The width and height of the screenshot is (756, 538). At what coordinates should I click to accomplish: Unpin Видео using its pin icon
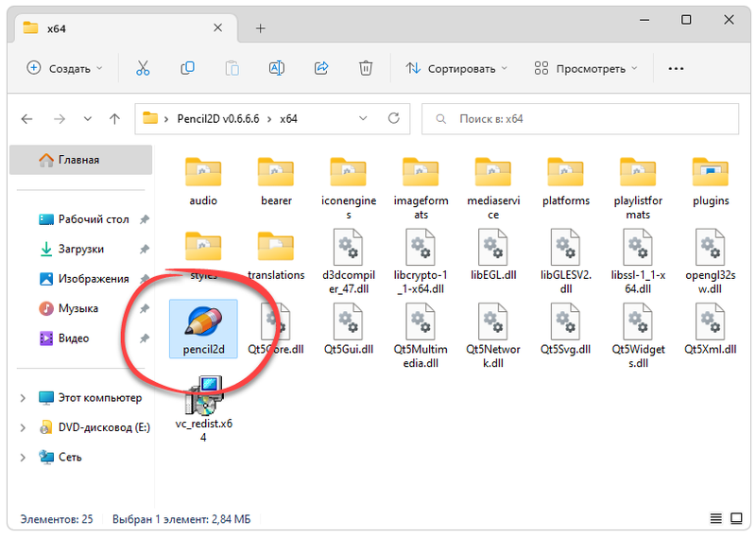tap(145, 338)
